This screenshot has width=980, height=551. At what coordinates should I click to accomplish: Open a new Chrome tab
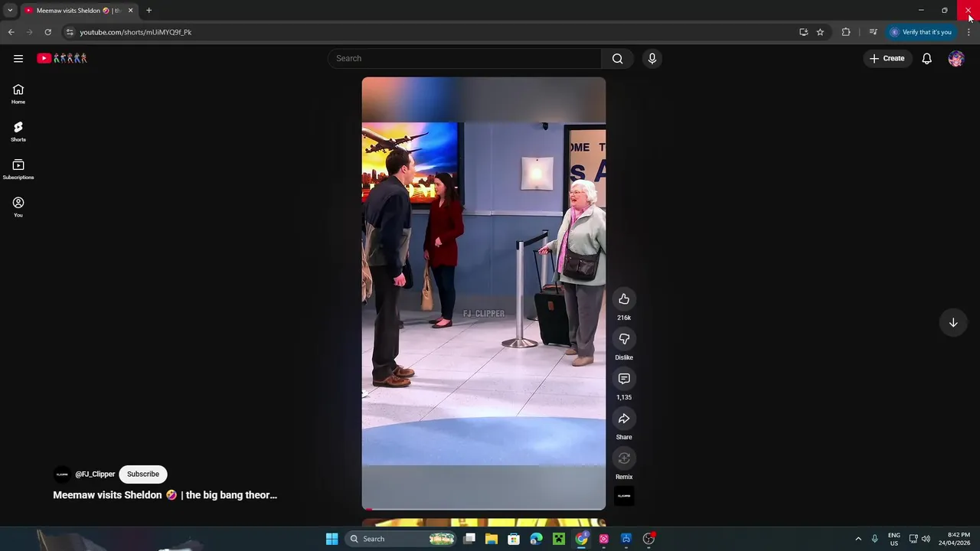coord(149,11)
